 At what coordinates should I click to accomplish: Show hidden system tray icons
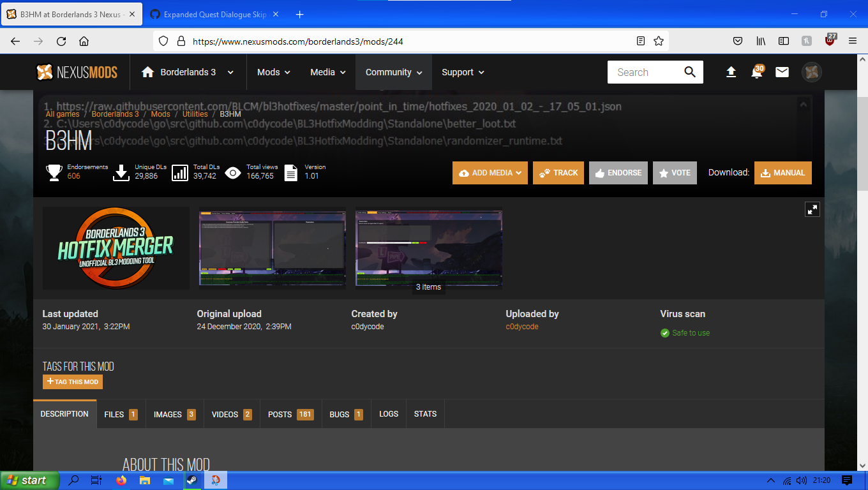click(x=770, y=480)
